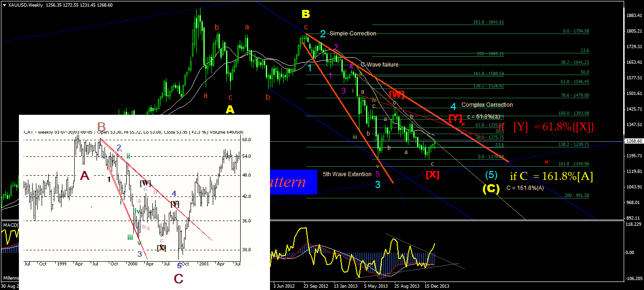
Task: Select the yellow 'B' label at top
Action: [306, 13]
